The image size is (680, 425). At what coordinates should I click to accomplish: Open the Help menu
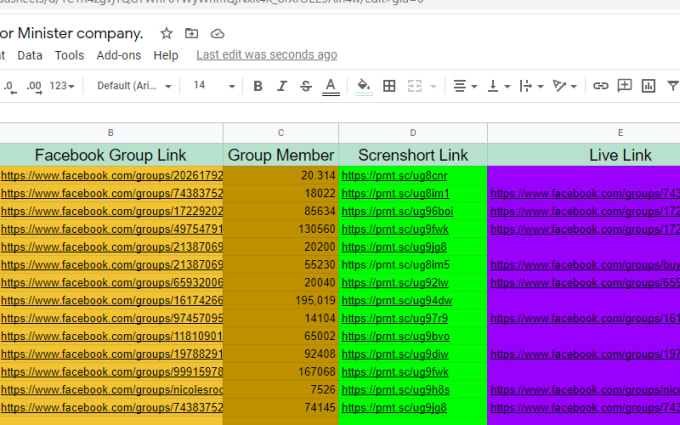(166, 55)
